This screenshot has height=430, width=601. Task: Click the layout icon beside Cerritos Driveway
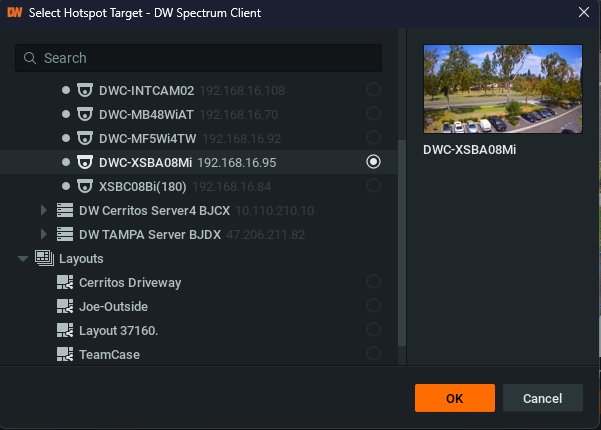point(65,282)
